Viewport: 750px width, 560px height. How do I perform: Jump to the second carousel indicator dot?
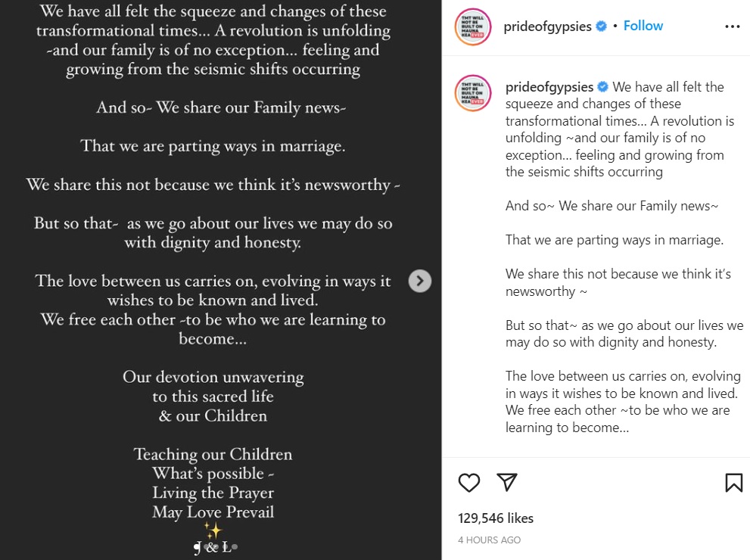pyautogui.click(x=207, y=546)
